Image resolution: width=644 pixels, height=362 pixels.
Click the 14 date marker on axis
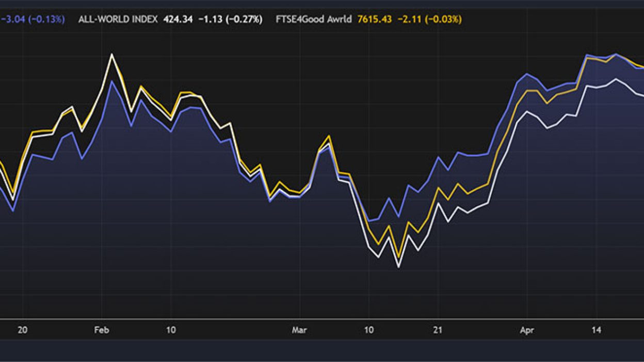(596, 330)
